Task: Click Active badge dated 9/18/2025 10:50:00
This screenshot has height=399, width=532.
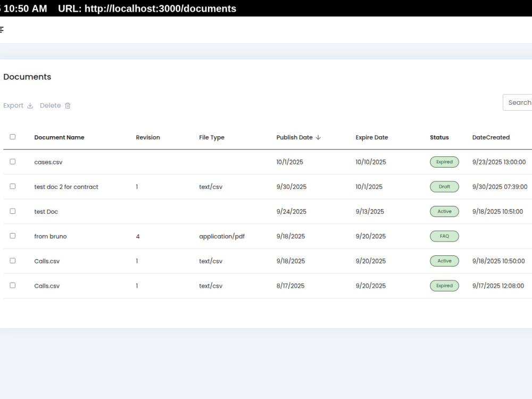Action: coord(444,261)
